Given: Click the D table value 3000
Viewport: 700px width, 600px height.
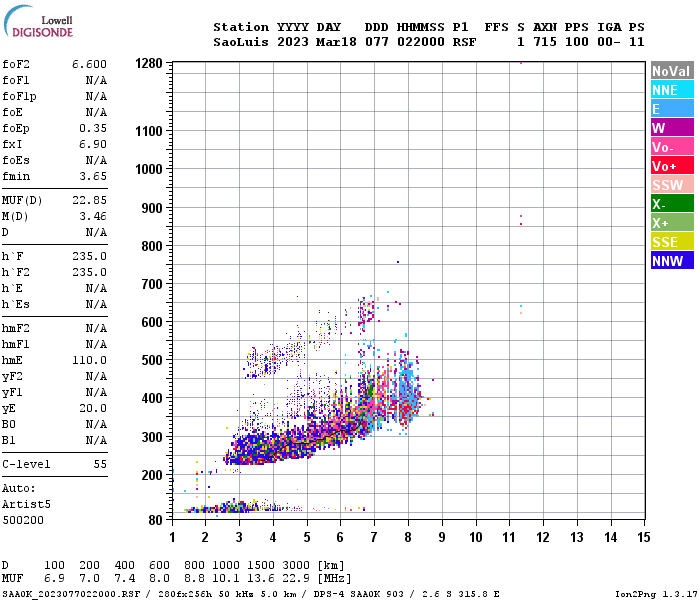Looking at the screenshot, I should (296, 565).
